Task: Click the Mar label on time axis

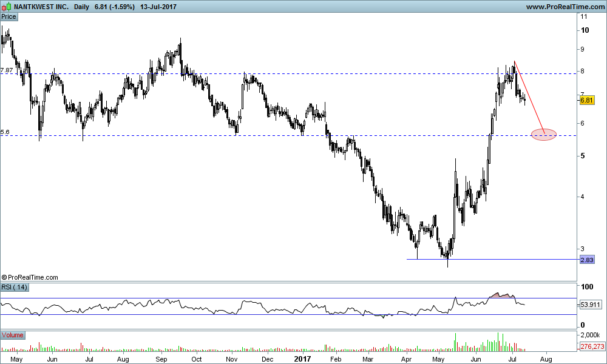Action: (x=368, y=359)
